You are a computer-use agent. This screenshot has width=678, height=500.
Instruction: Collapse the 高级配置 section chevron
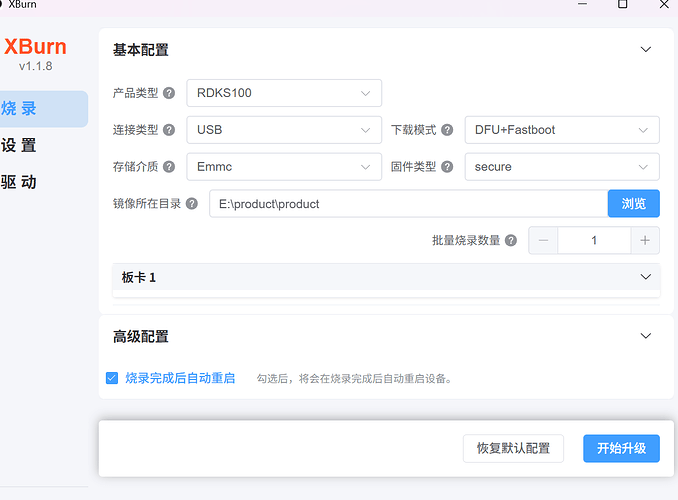pos(646,336)
